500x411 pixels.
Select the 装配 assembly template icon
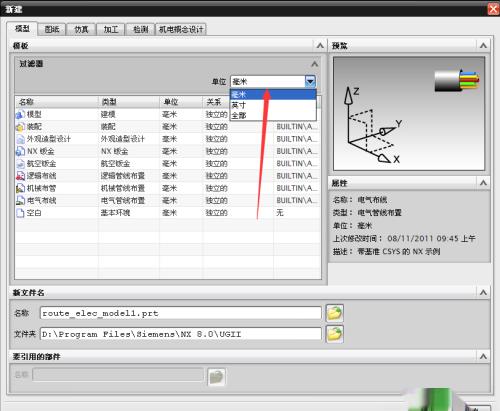20,127
